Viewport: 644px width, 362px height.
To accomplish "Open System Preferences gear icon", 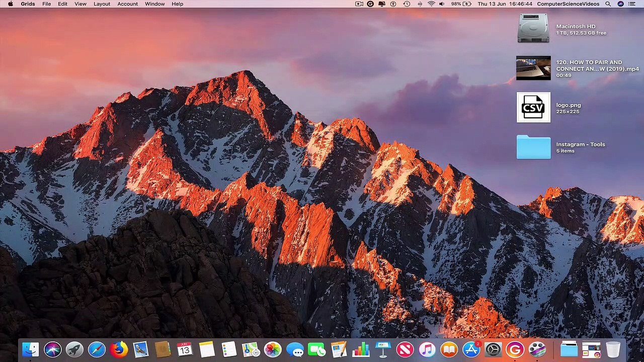I will pyautogui.click(x=493, y=349).
